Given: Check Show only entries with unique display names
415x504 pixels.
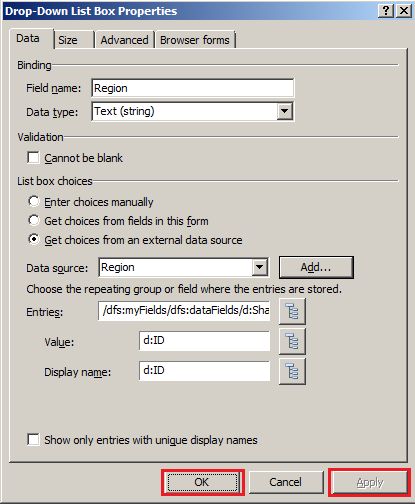Looking at the screenshot, I should [33, 440].
